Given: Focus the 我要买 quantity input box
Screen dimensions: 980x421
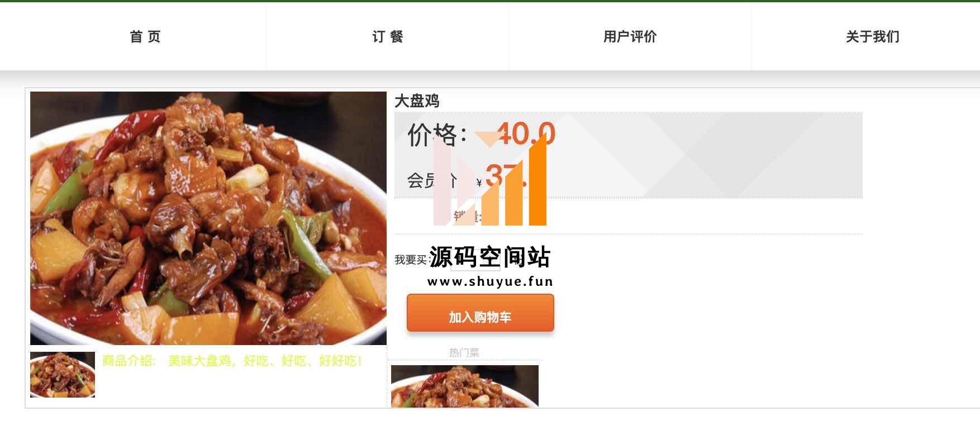Looking at the screenshot, I should tap(475, 261).
